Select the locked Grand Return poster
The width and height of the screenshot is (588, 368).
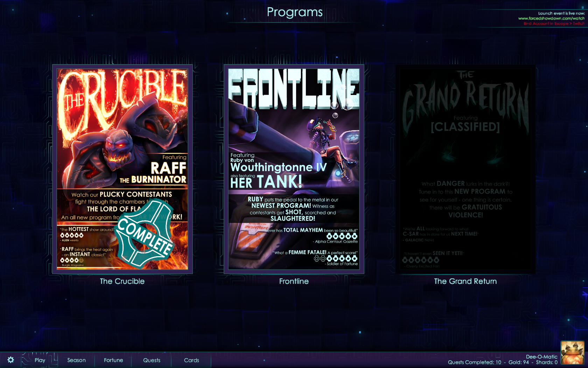click(x=465, y=169)
